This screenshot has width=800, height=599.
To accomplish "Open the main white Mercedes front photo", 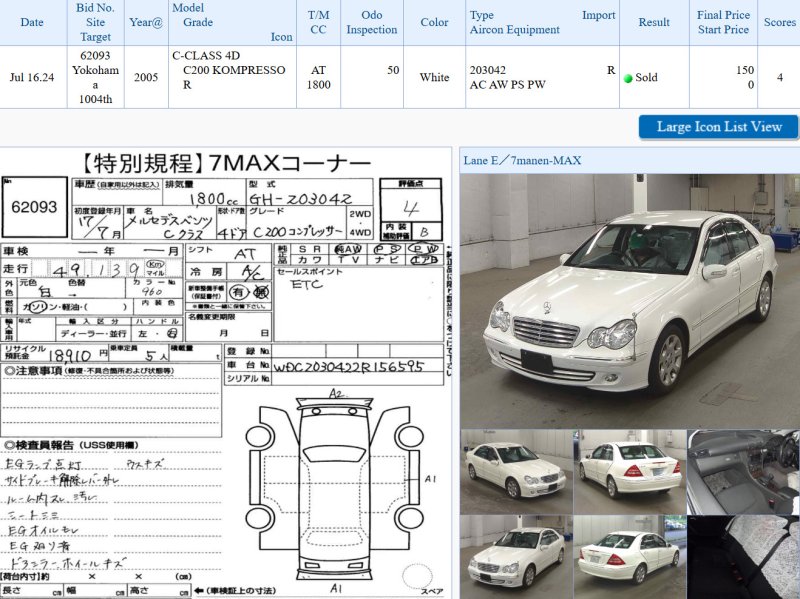I will pos(630,300).
